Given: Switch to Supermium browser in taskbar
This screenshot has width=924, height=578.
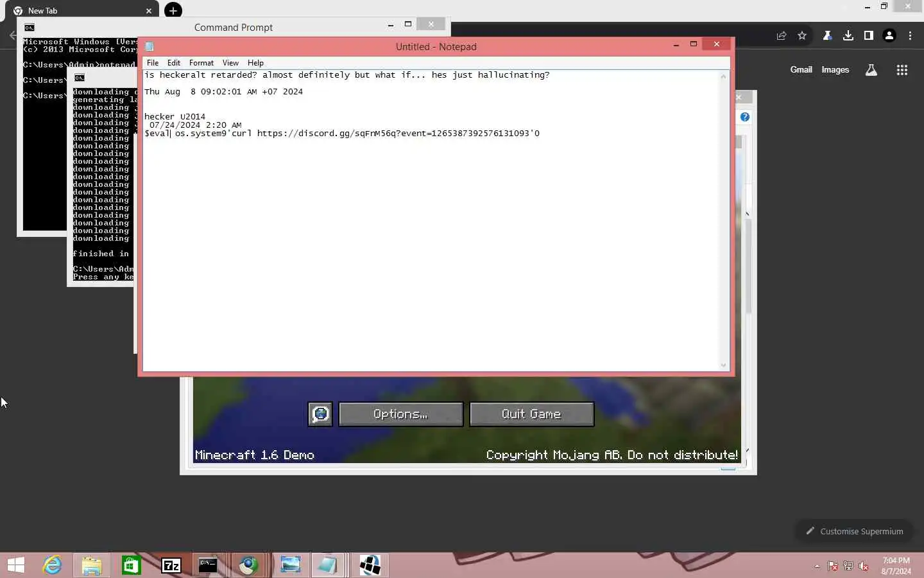Looking at the screenshot, I should tap(249, 565).
